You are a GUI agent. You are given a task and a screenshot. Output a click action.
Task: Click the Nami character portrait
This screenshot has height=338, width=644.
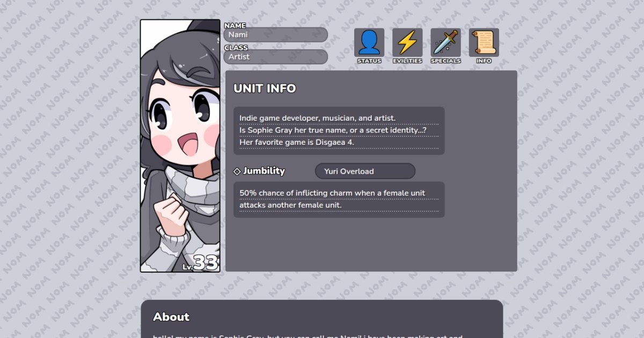coord(180,146)
